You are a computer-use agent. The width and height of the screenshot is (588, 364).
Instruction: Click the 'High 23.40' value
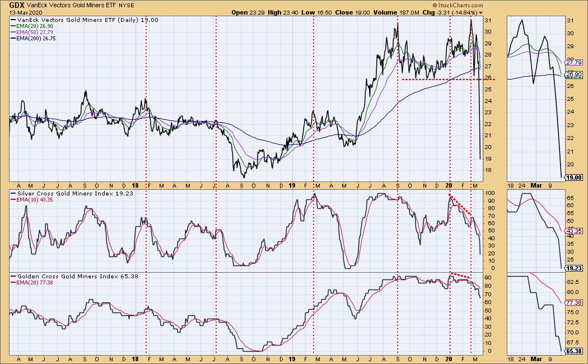tap(282, 12)
